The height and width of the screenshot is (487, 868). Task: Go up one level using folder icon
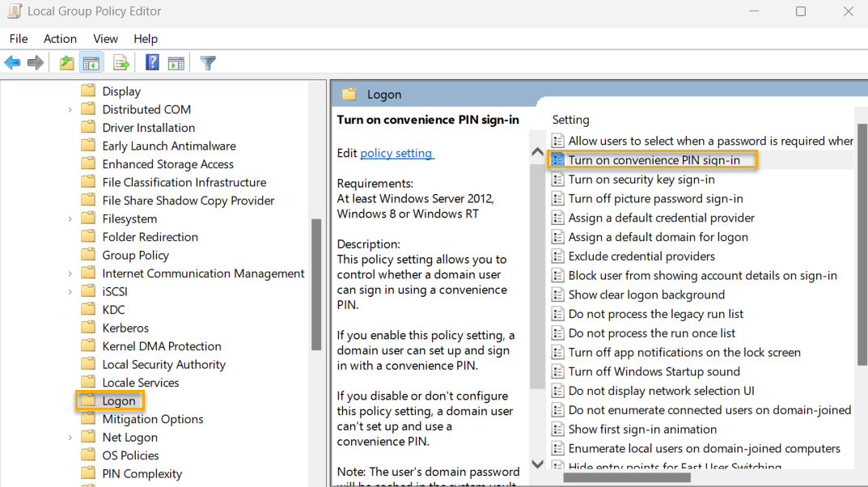click(67, 63)
